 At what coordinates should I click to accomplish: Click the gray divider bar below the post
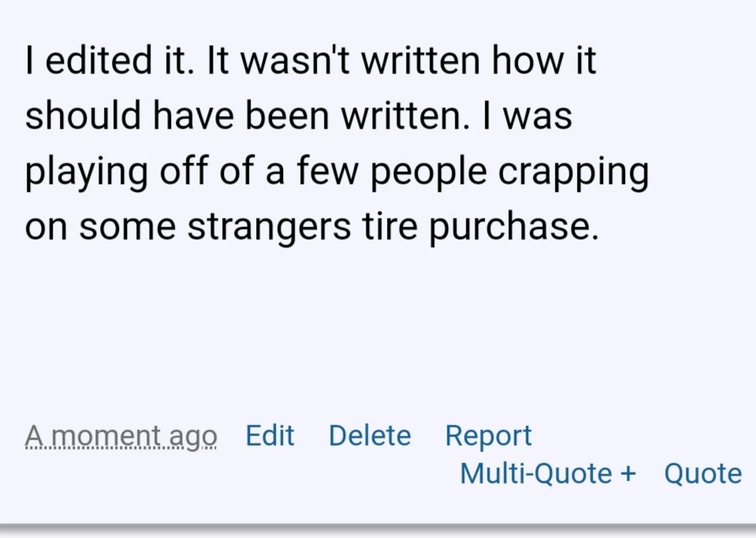[378, 530]
